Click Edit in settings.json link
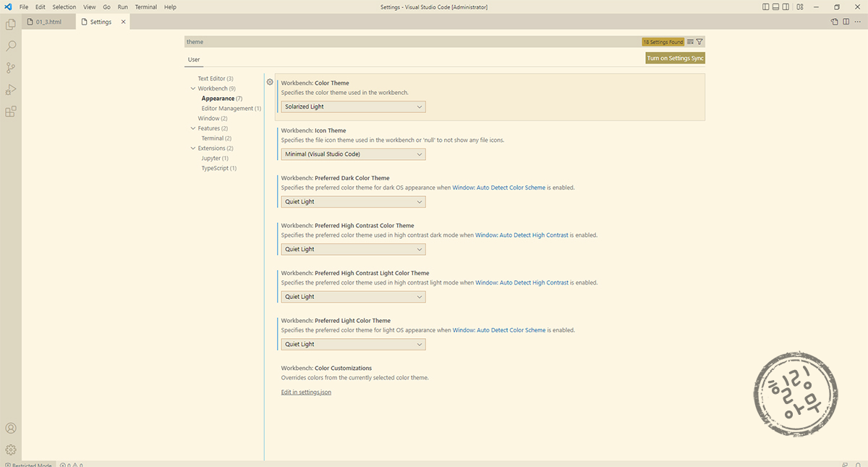Image resolution: width=868 pixels, height=467 pixels. (306, 392)
